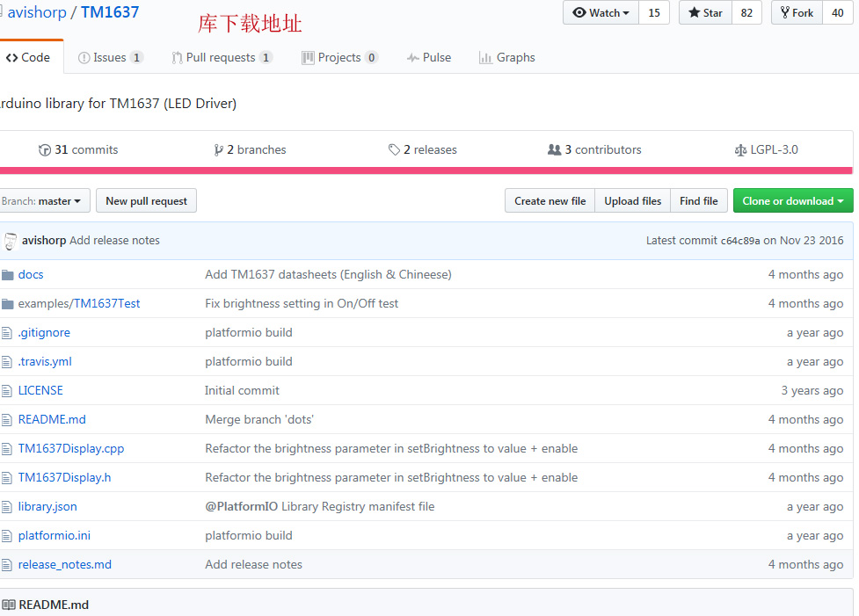View the 31 commits list

click(x=78, y=150)
